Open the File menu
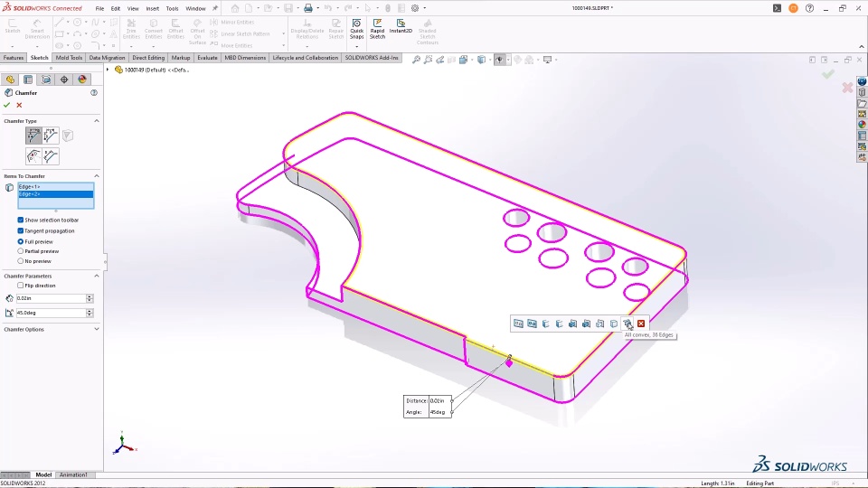868x488 pixels. [x=99, y=9]
